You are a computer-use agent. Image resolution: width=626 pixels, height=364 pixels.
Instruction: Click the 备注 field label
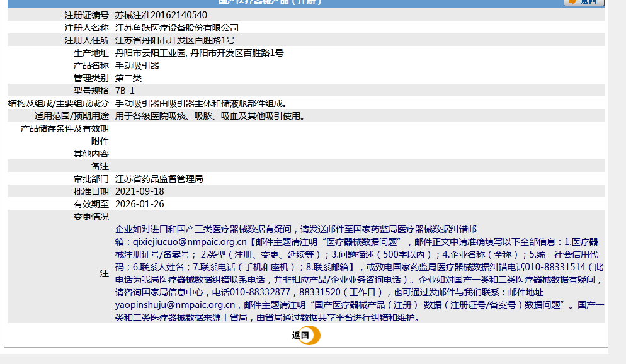tap(100, 166)
